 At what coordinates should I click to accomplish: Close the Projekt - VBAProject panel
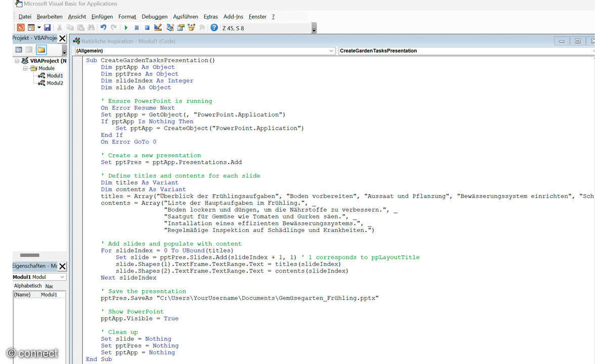(62, 38)
